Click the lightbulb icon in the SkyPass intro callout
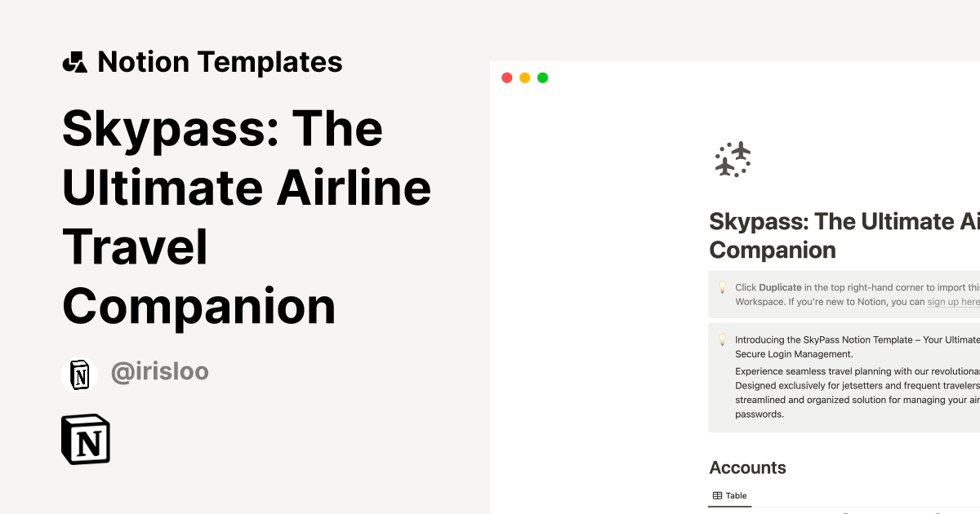 pyautogui.click(x=722, y=340)
